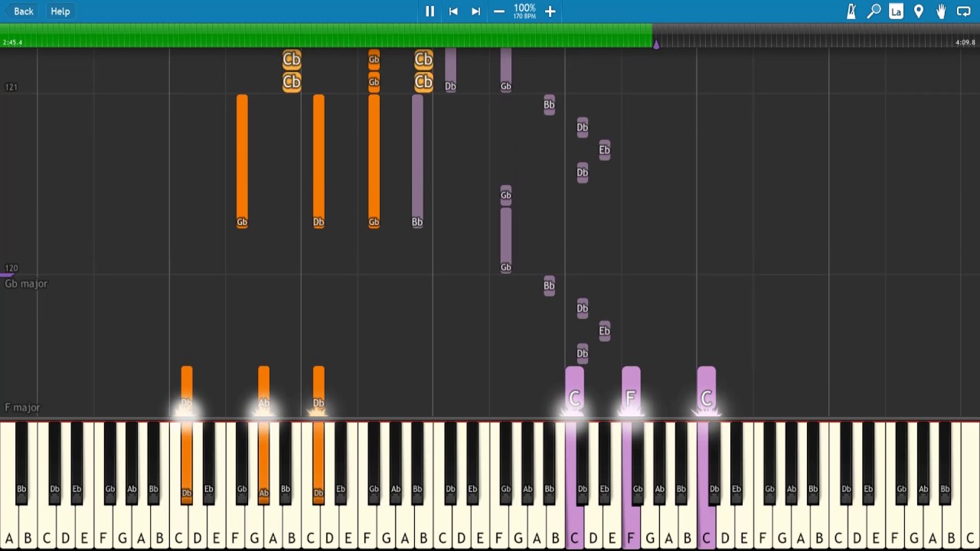Seek within the green song progress bar
Viewport: 980px width, 551px height.
tap(326, 35)
